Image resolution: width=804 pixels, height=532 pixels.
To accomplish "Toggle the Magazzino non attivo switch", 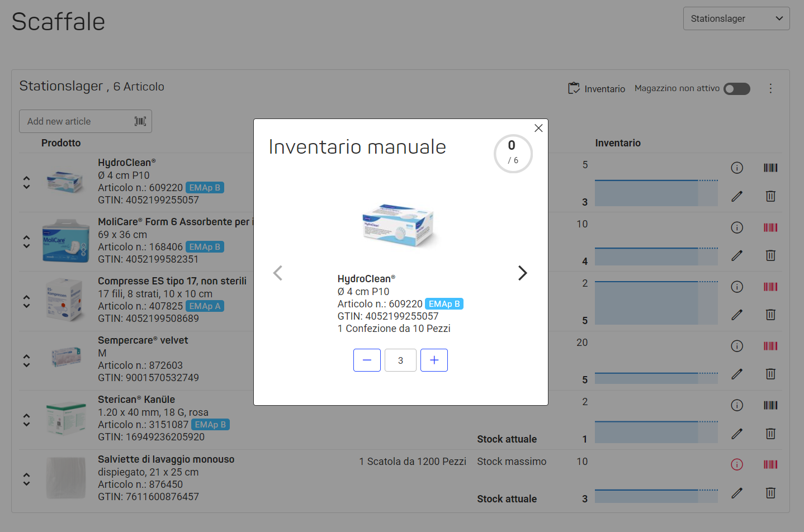I will click(x=736, y=89).
